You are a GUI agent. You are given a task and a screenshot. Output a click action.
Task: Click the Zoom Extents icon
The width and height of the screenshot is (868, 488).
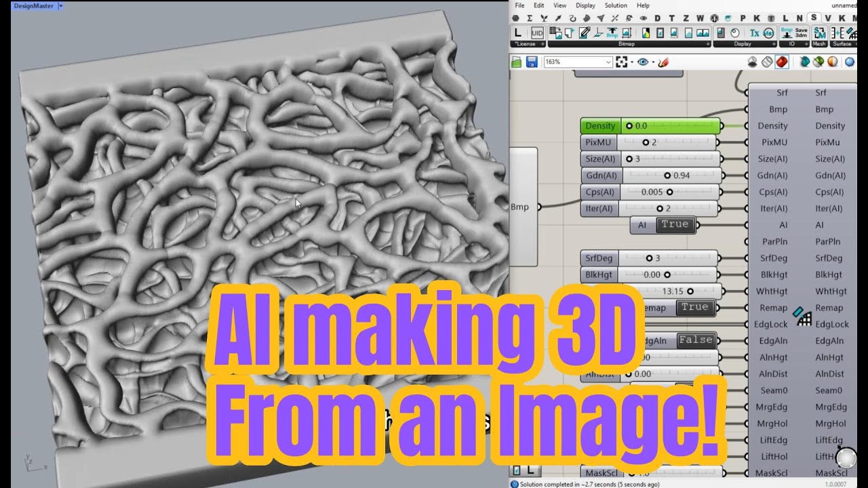click(x=622, y=62)
